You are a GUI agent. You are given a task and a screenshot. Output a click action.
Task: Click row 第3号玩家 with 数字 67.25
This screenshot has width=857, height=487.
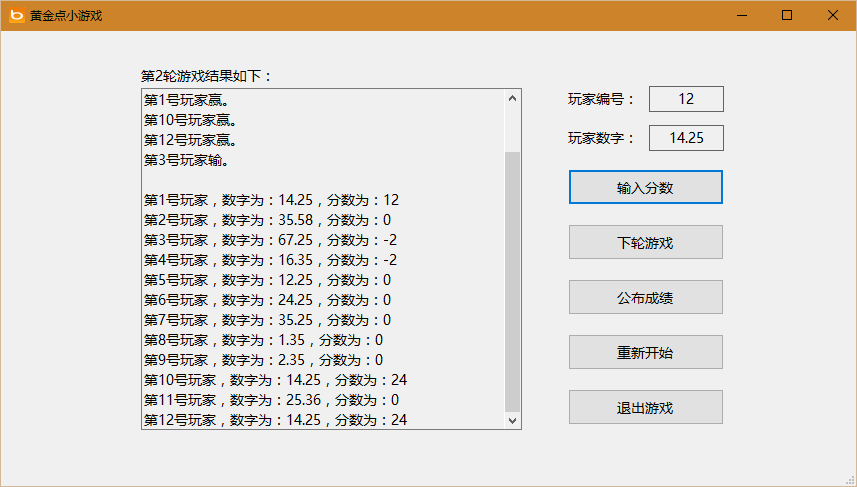(x=271, y=240)
